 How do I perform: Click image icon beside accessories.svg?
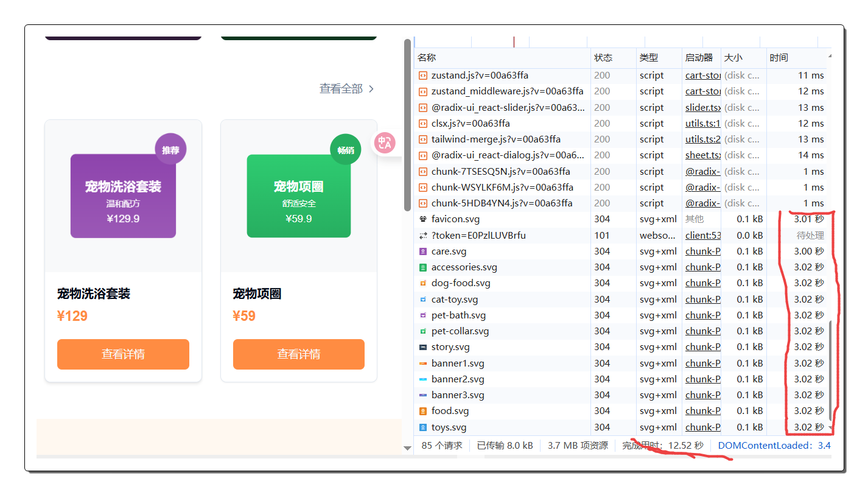point(423,267)
